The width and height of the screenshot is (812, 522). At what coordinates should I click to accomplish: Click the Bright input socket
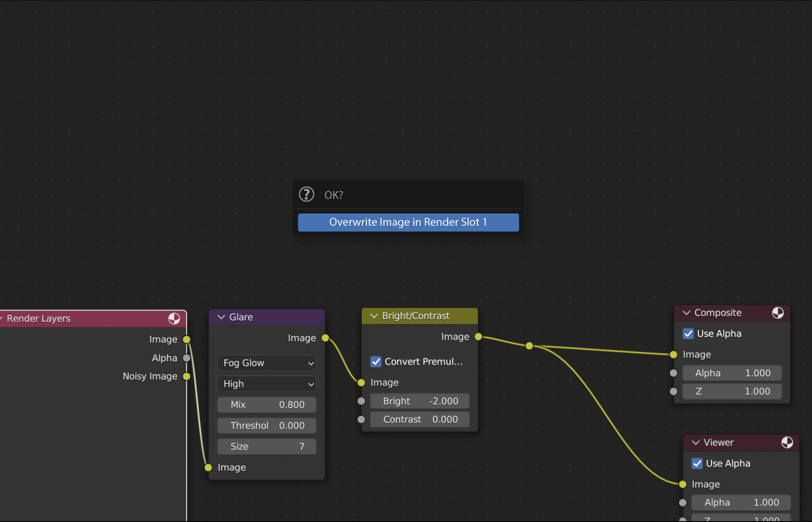(x=361, y=401)
